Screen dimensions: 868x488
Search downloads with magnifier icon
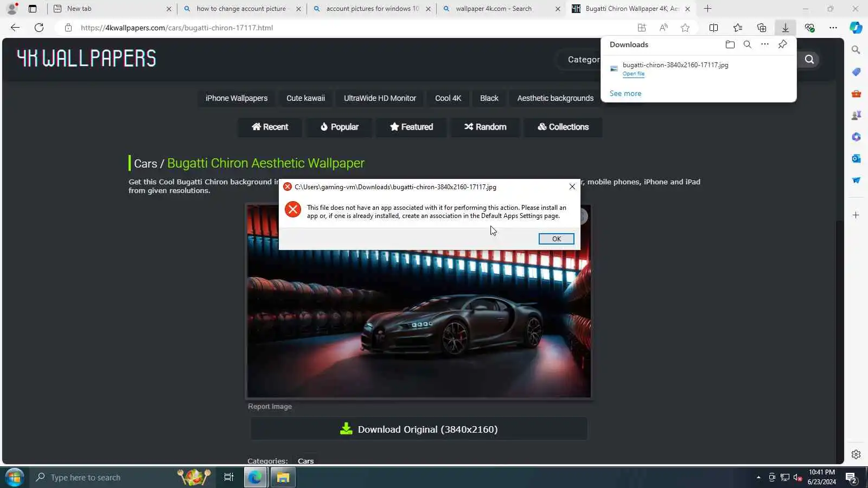pyautogui.click(x=748, y=44)
